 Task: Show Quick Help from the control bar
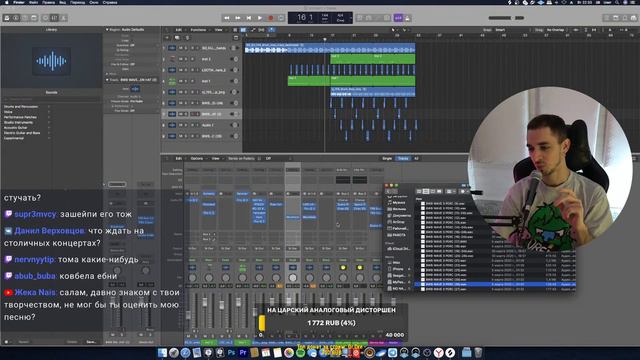24,18
